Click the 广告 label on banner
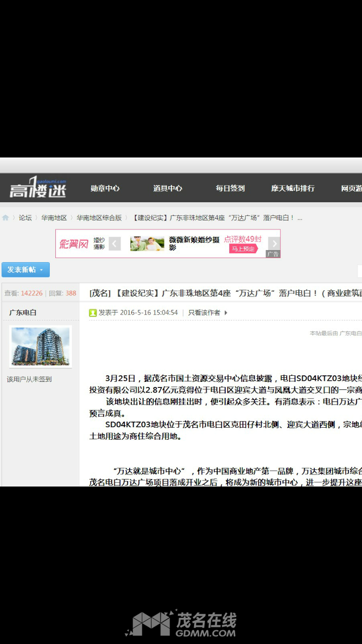This screenshot has height=644, width=362. tap(273, 254)
